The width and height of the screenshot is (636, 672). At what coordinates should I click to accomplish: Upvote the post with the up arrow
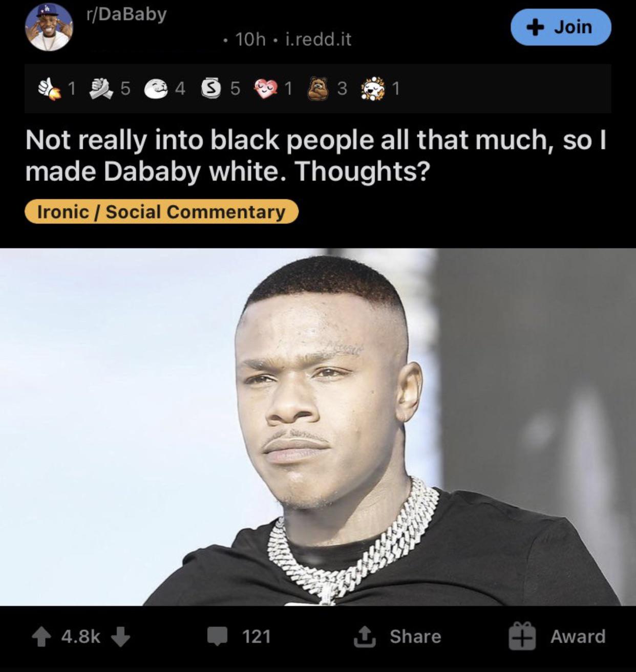click(41, 637)
